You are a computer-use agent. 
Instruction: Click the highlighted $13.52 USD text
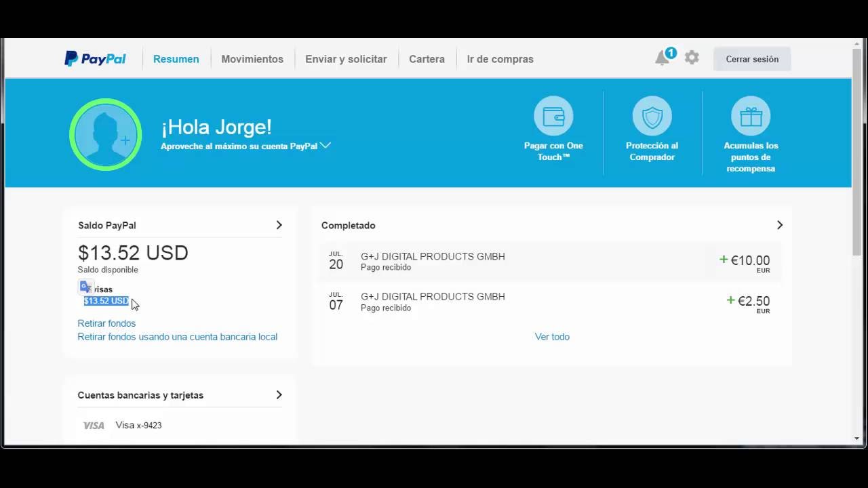point(106,301)
